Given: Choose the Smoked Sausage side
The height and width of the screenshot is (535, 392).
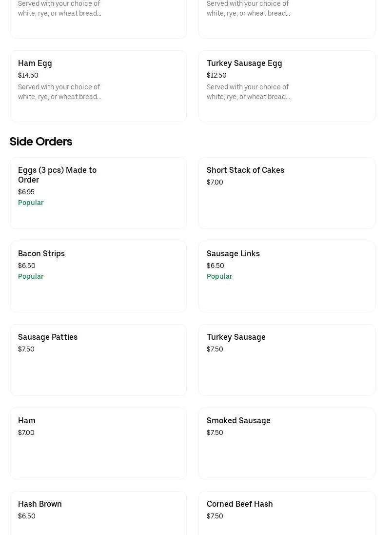Looking at the screenshot, I should tap(238, 420).
